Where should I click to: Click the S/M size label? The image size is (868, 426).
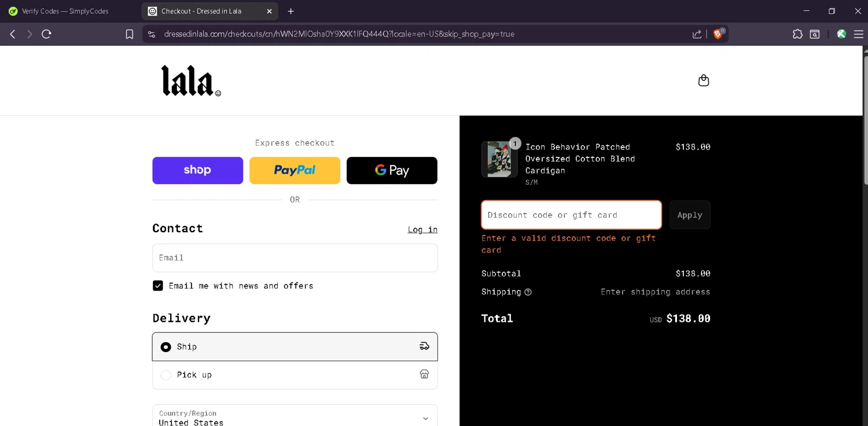531,182
